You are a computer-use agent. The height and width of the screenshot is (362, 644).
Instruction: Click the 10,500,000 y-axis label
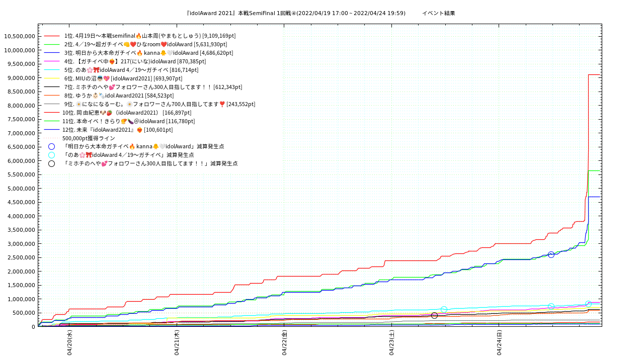pyautogui.click(x=19, y=36)
